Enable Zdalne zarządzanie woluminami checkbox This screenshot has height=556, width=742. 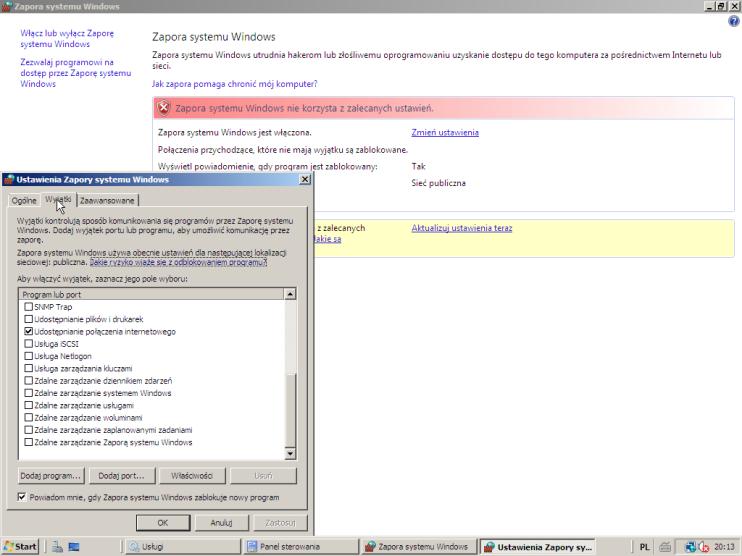click(x=28, y=417)
